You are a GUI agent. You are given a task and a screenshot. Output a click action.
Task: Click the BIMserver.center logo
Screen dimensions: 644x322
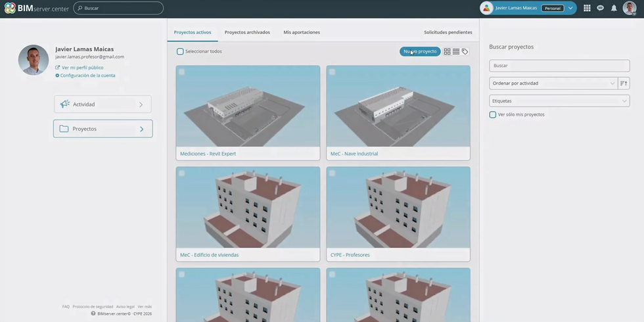click(x=37, y=8)
